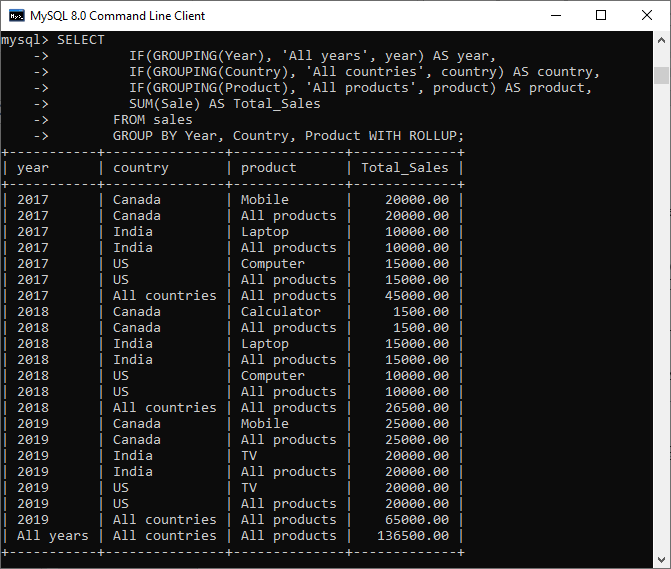Click the 'All years' cell
Screen dimensions: 671x569
click(x=53, y=536)
